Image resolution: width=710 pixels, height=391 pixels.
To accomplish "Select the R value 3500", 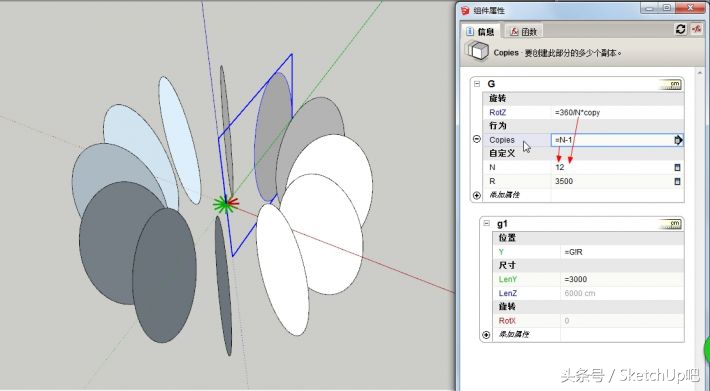I will (564, 181).
